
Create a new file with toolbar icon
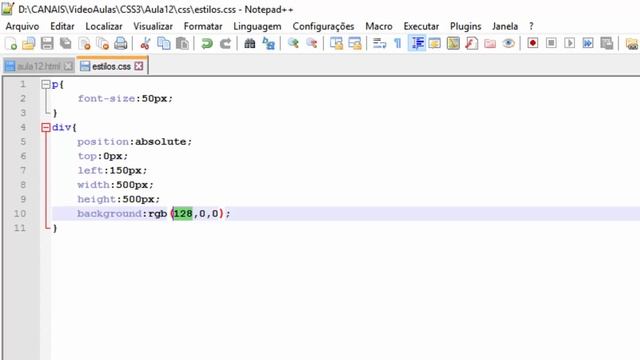click(11, 43)
